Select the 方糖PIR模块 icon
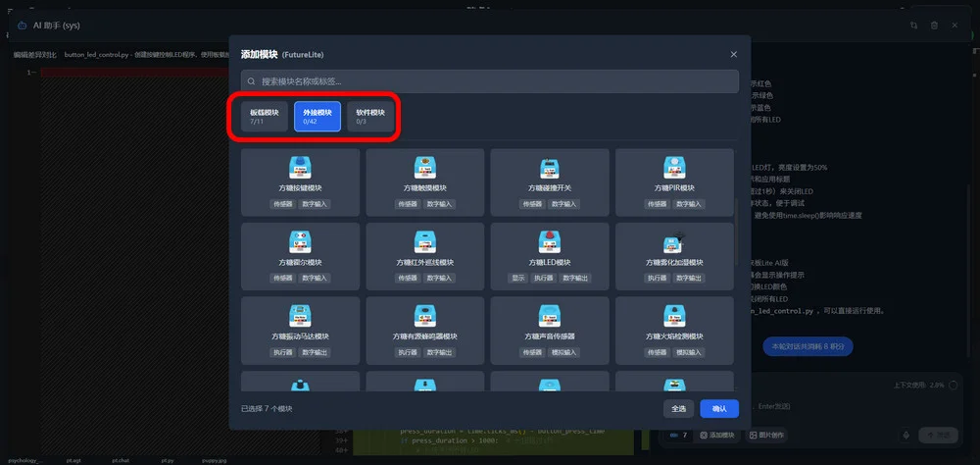The height and width of the screenshot is (465, 980). 673,168
